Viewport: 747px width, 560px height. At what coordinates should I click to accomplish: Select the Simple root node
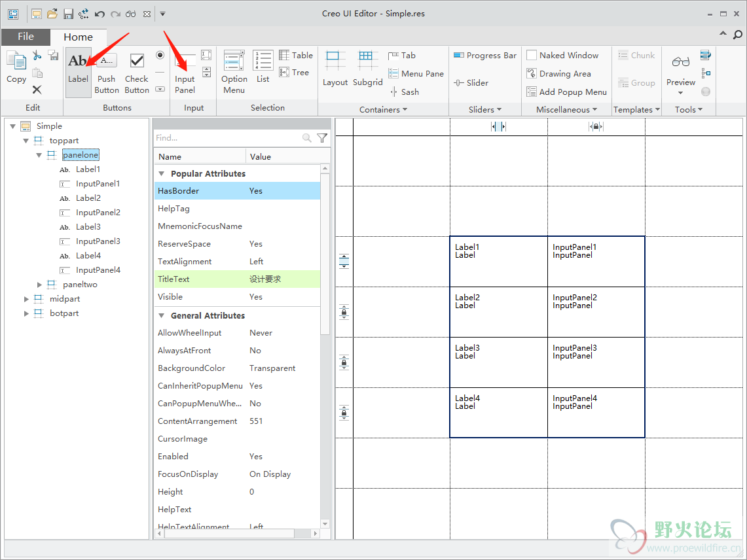(x=49, y=126)
